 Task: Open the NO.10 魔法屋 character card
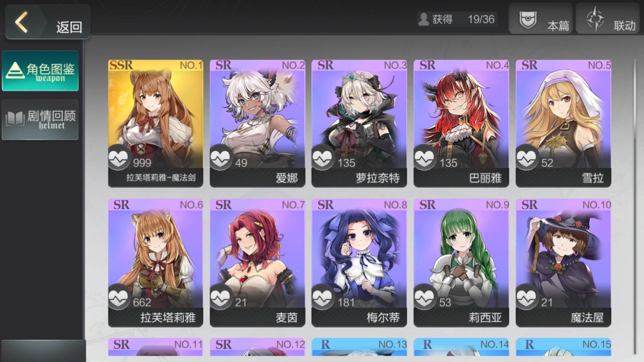[x=563, y=263]
